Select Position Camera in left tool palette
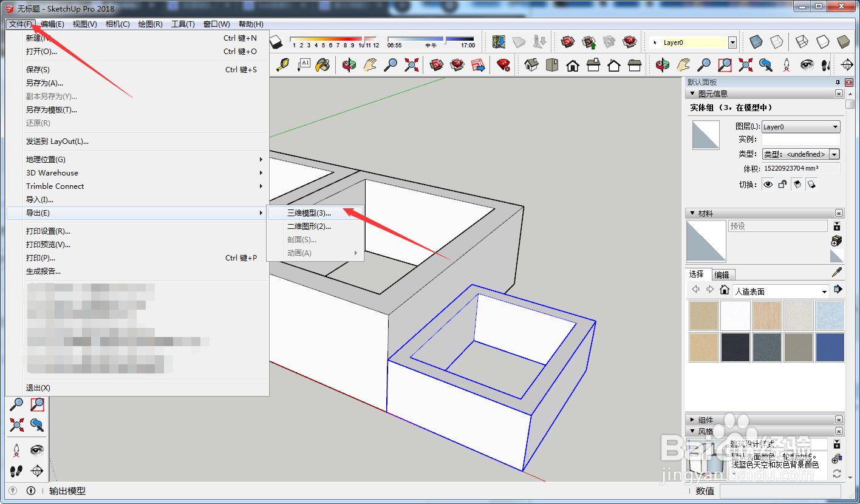The width and height of the screenshot is (860, 504). (16, 451)
